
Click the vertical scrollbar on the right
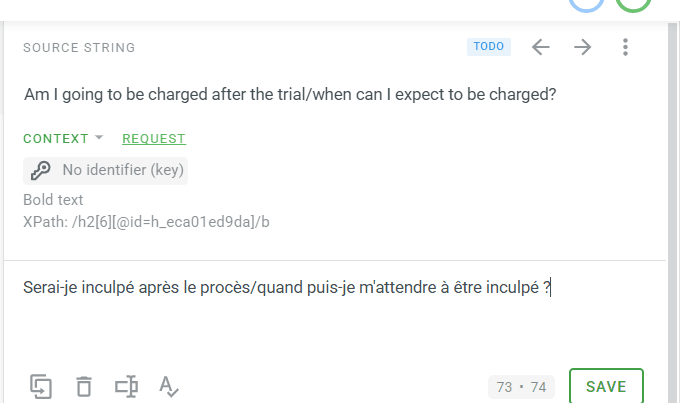(672, 213)
